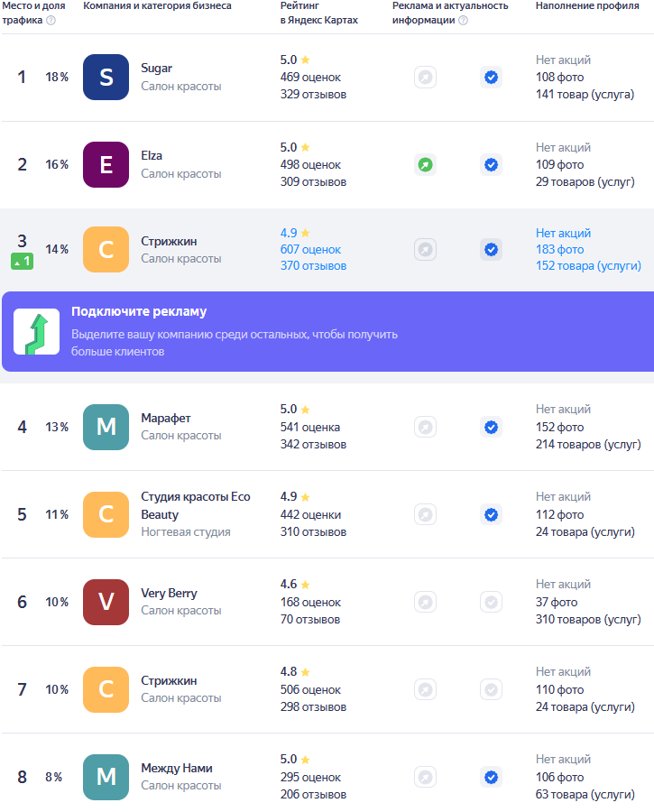
Task: Click Elza's green advertising arrow icon
Action: pos(425,165)
